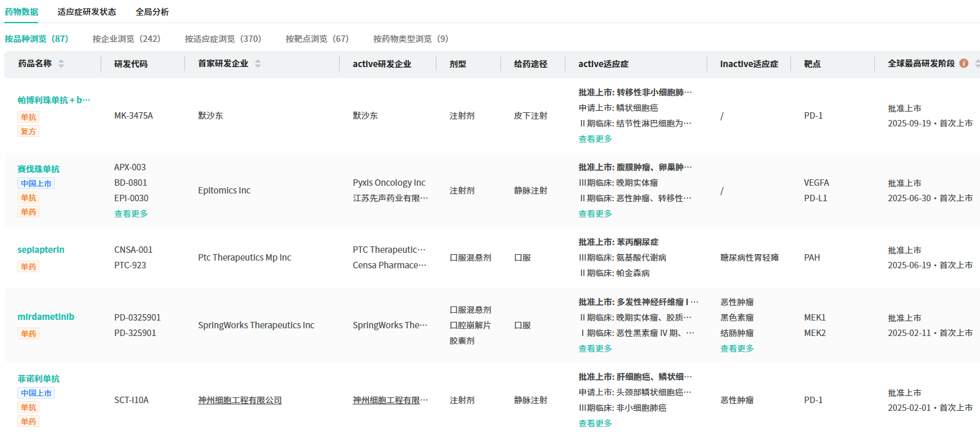Click the 复方 tag under 帕博利珠单抗
980x436 pixels.
pyautogui.click(x=28, y=131)
